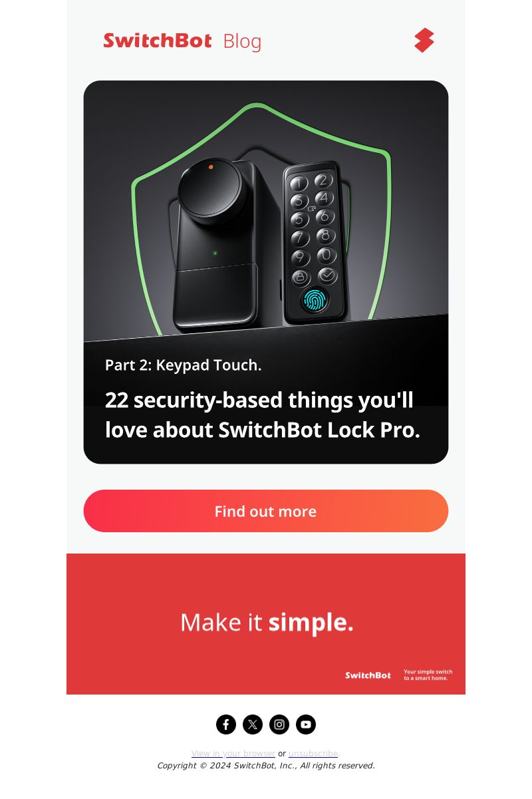Open the View in your browser link
532x799 pixels.
coord(233,754)
